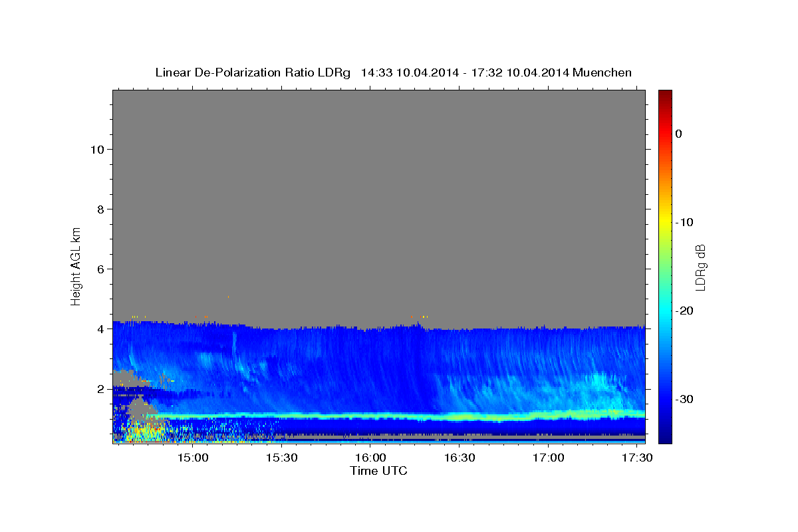This screenshot has width=798, height=532.
Task: Click the 16:30 time tick label
Action: pyautogui.click(x=460, y=458)
